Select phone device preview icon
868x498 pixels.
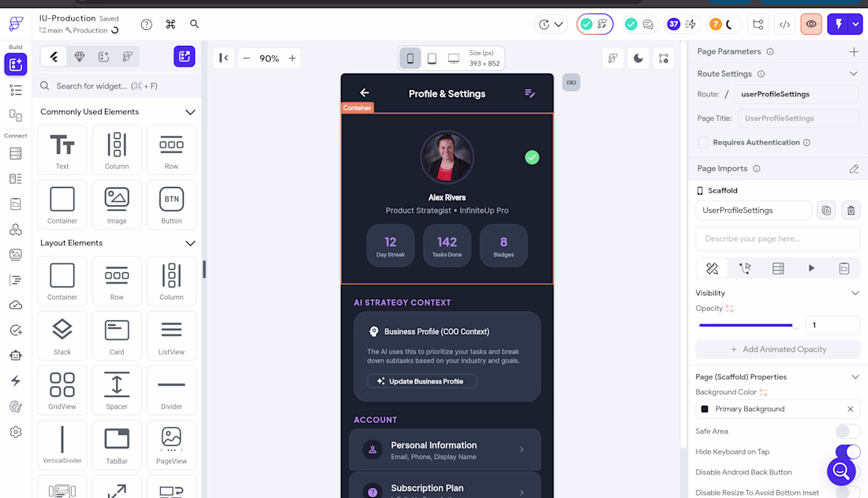pos(410,58)
